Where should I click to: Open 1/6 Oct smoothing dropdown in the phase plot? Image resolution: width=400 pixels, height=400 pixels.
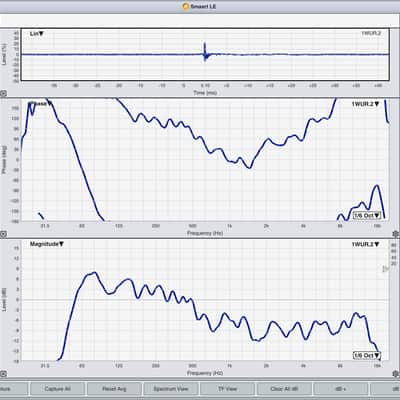(x=367, y=215)
